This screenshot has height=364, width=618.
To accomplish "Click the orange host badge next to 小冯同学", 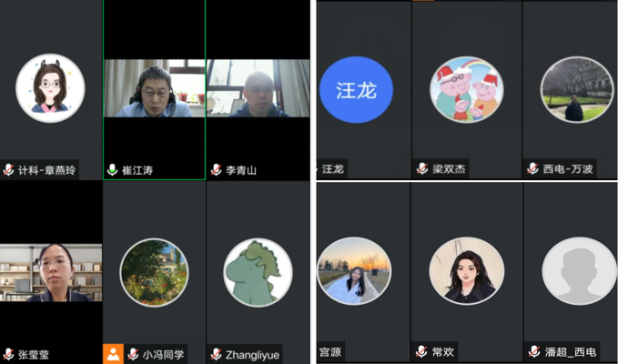I will pos(112,354).
